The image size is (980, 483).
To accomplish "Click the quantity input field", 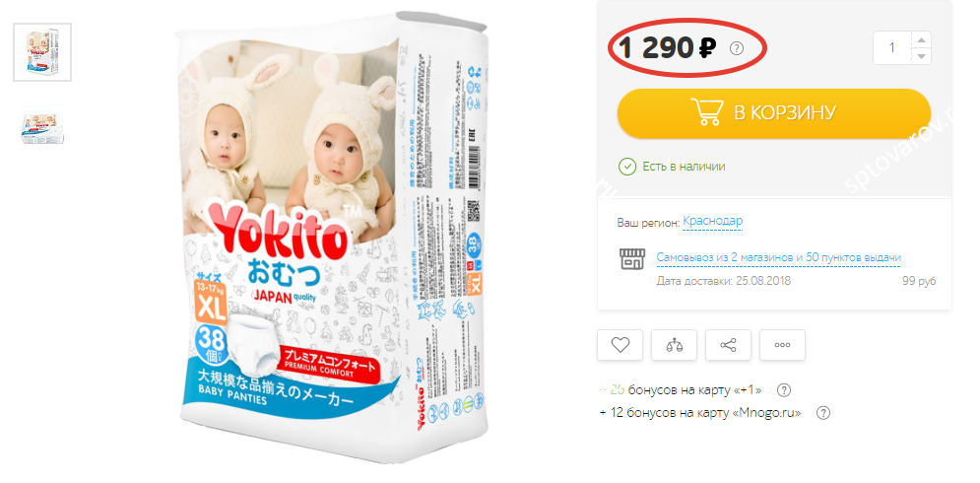I will tap(892, 47).
